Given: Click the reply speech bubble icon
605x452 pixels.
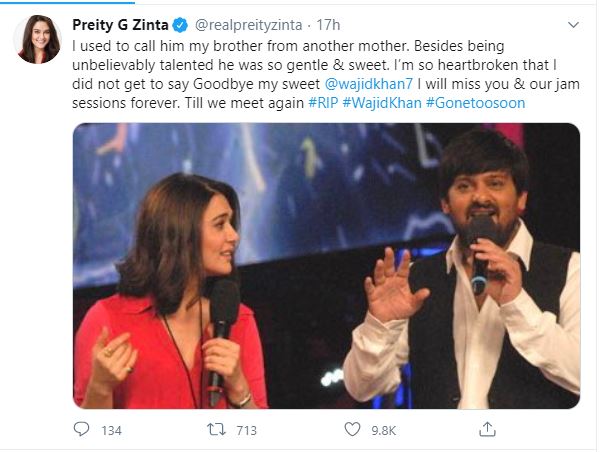Looking at the screenshot, I should point(81,429).
